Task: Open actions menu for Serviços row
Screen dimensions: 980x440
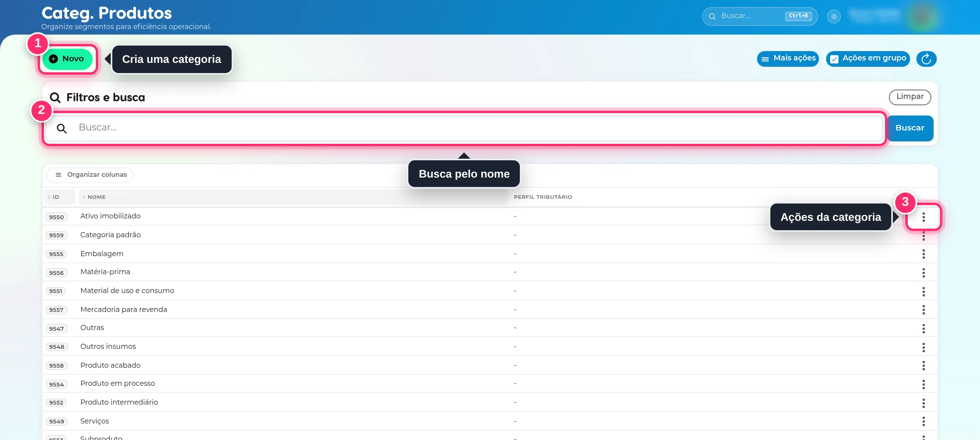Action: [923, 422]
